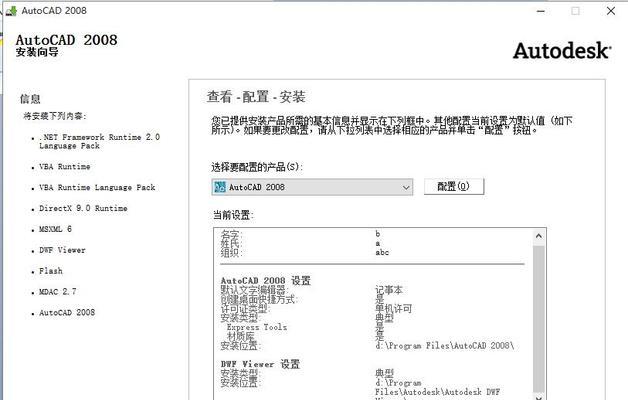
Task: Open the product selection dropdown arrow
Action: click(406, 187)
